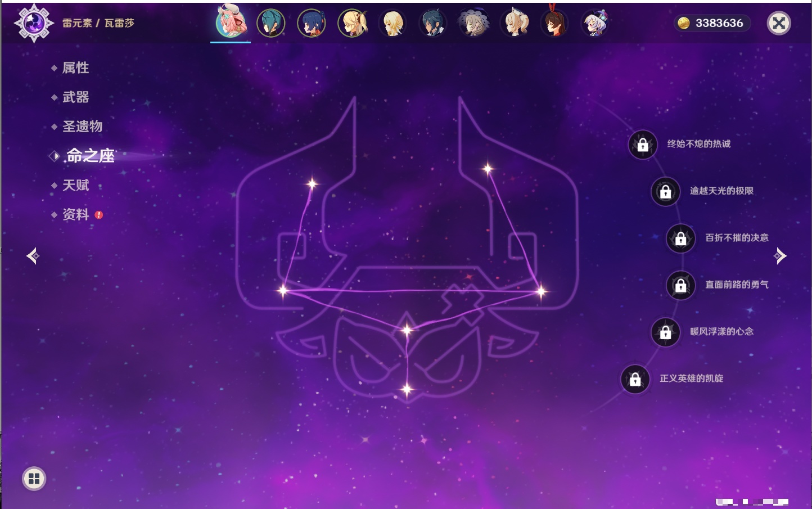The image size is (812, 509).
Task: Click the lock icon beside 暖风浮漾的心念
Action: (665, 332)
